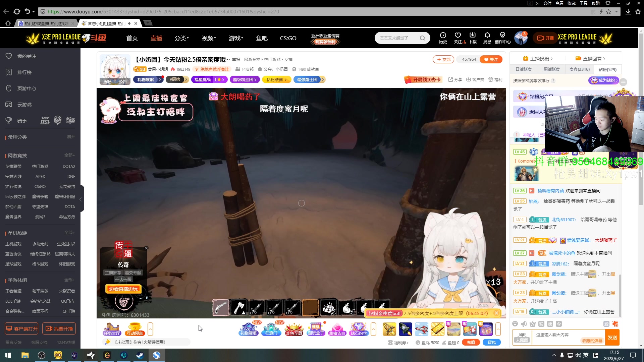Open the emoji picker in chat toolbar
The height and width of the screenshot is (362, 644).
point(515,323)
